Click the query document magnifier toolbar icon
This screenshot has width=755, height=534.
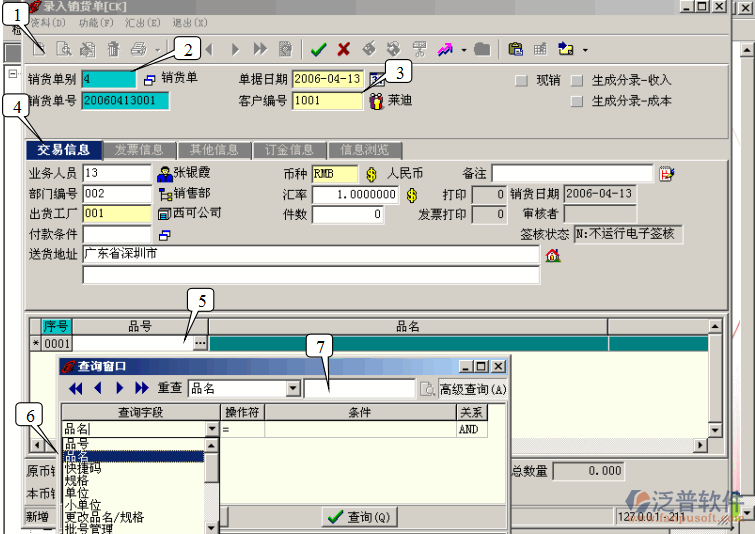tap(64, 49)
